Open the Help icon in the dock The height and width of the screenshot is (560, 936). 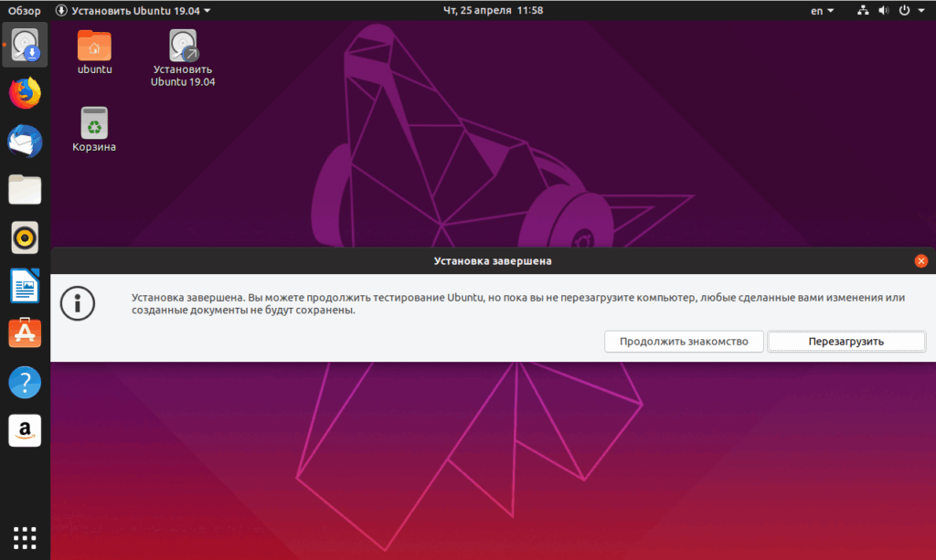click(25, 382)
